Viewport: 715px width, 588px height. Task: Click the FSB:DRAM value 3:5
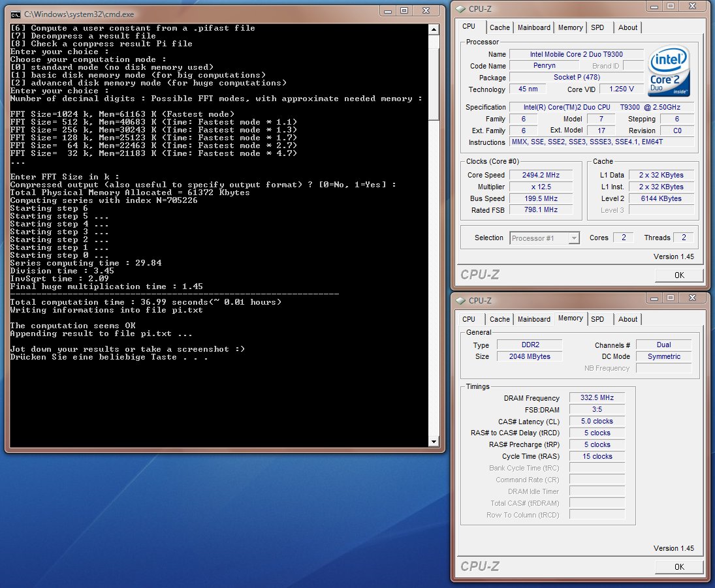pos(597,410)
